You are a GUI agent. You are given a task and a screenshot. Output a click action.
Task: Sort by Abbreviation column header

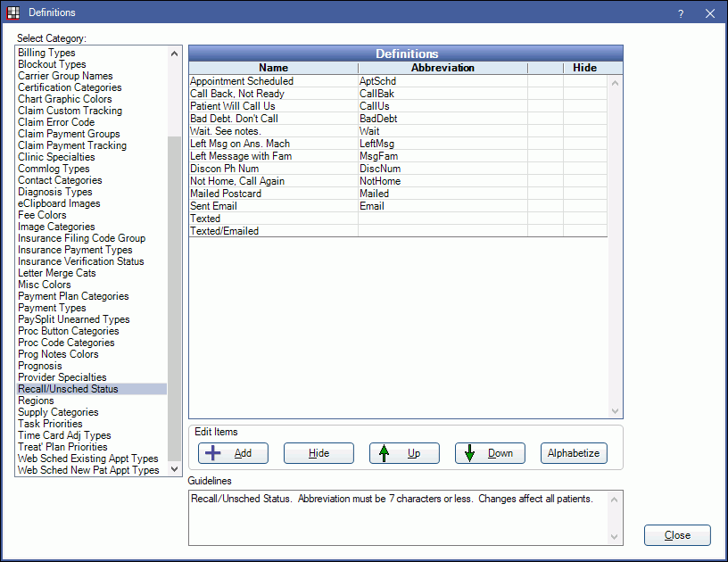443,68
